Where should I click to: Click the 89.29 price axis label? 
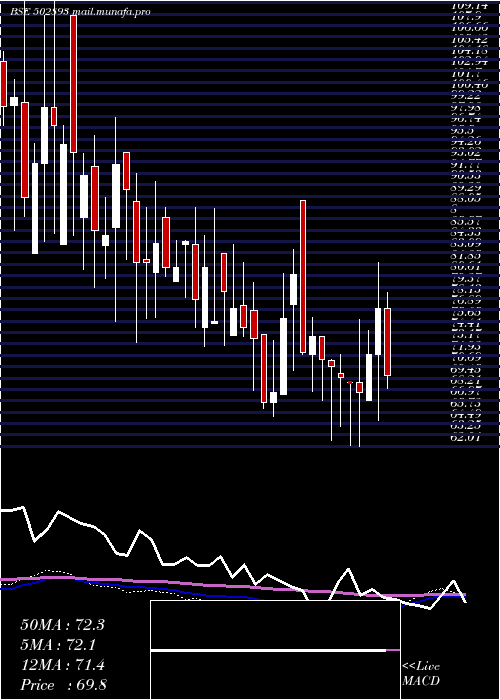(x=466, y=188)
